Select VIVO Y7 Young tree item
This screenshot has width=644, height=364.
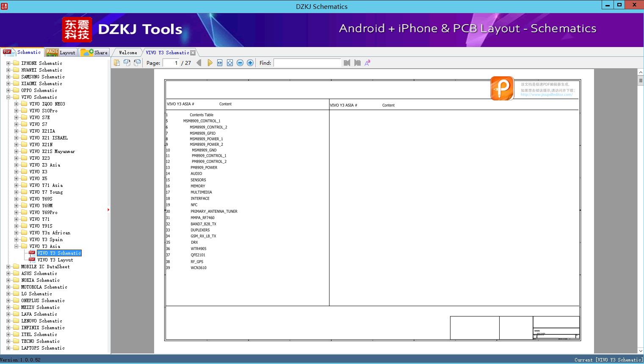tap(46, 192)
